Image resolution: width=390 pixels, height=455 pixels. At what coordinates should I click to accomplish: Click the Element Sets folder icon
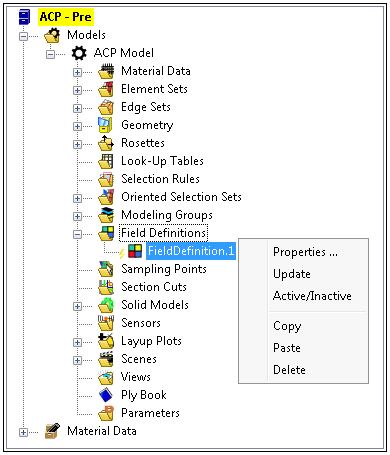[106, 89]
